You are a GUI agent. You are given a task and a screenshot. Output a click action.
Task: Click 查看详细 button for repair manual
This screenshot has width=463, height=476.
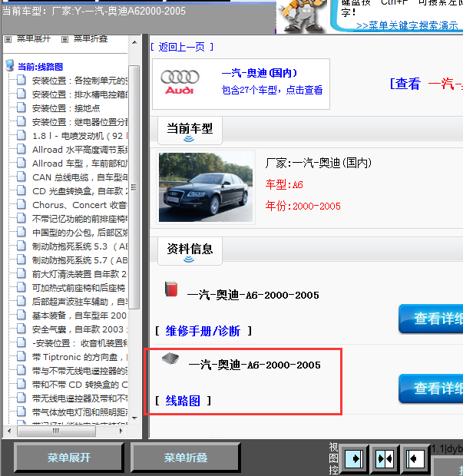(x=431, y=319)
